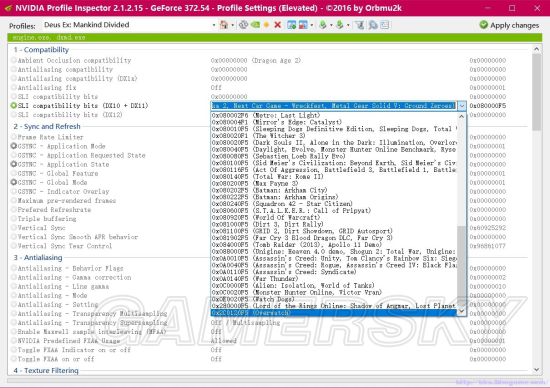Click the remove application from profile icon
The width and height of the screenshot is (550, 388).
pyautogui.click(x=303, y=25)
